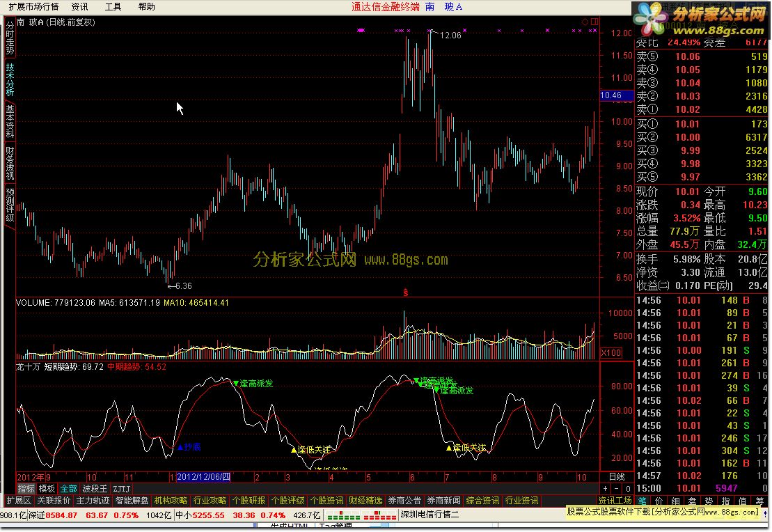Click the 股票公式股票软件下载 link
This screenshot has height=532, width=772.
[663, 512]
